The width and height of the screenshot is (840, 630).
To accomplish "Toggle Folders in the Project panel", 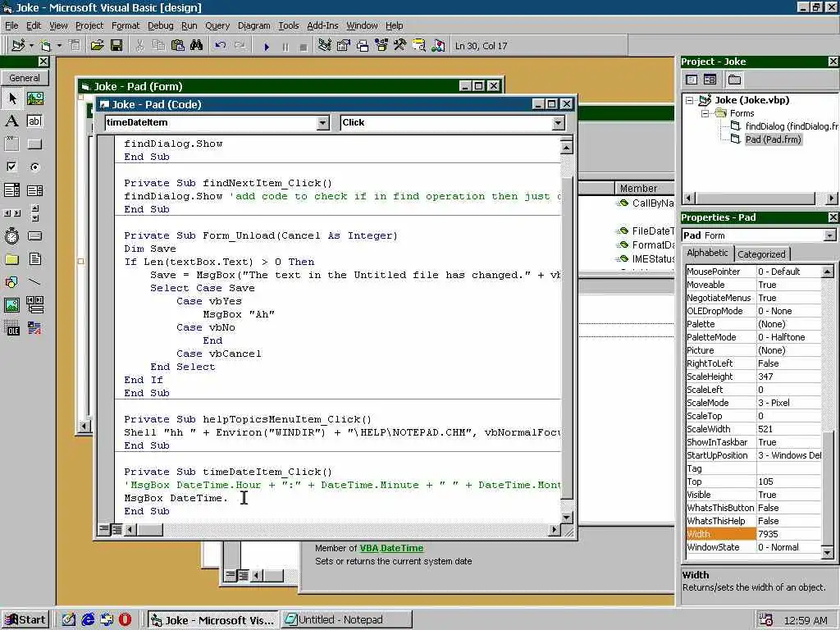I will pos(734,80).
